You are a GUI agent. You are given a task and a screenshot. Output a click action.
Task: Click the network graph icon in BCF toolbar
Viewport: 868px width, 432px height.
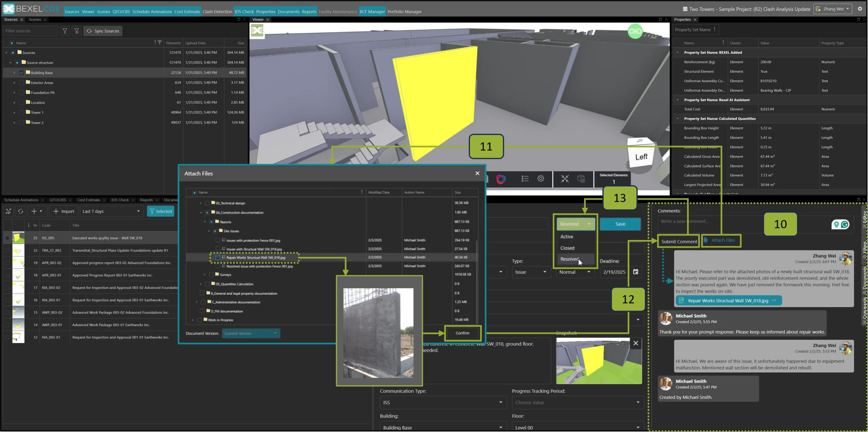coord(8,211)
